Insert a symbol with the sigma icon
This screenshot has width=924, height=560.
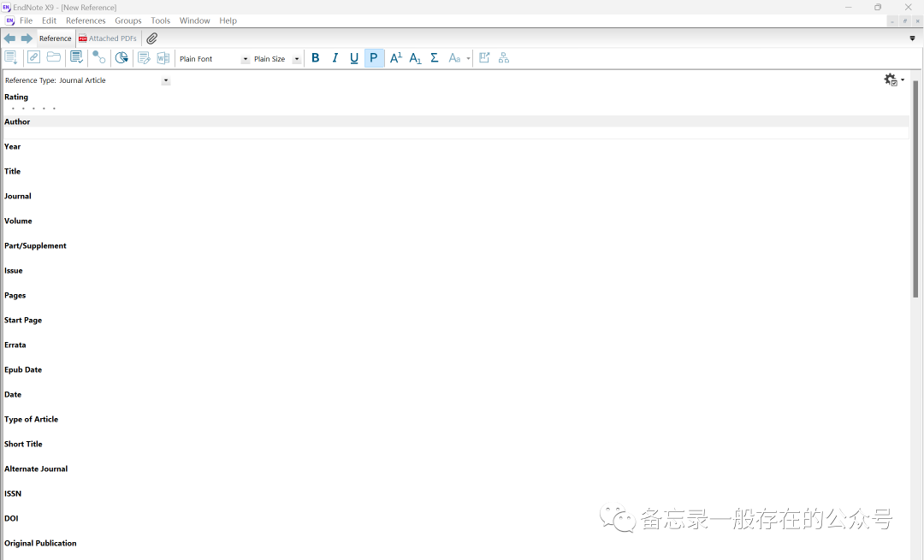[x=435, y=57]
